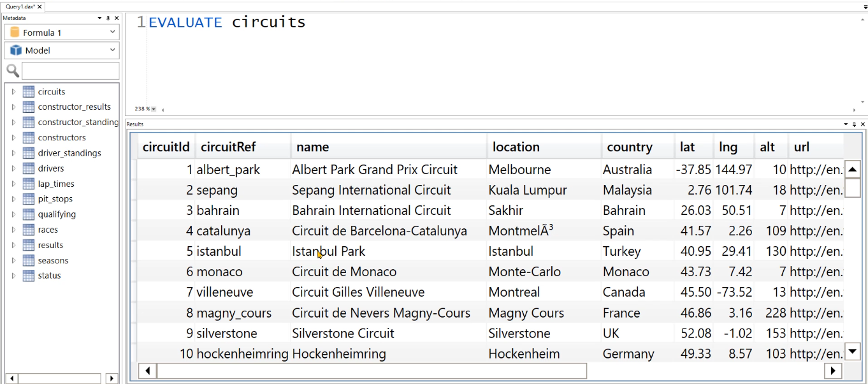Click the seasons table icon
Viewport: 868px width, 384px height.
(28, 260)
